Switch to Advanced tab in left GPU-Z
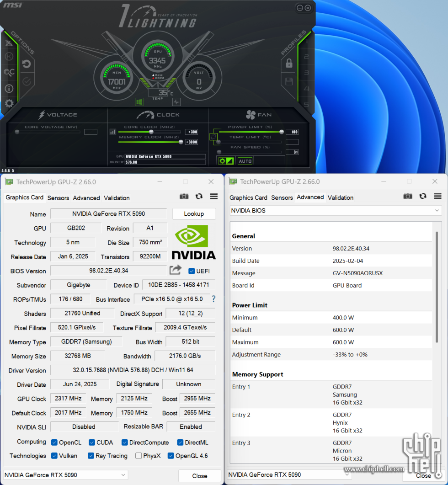 [86, 198]
